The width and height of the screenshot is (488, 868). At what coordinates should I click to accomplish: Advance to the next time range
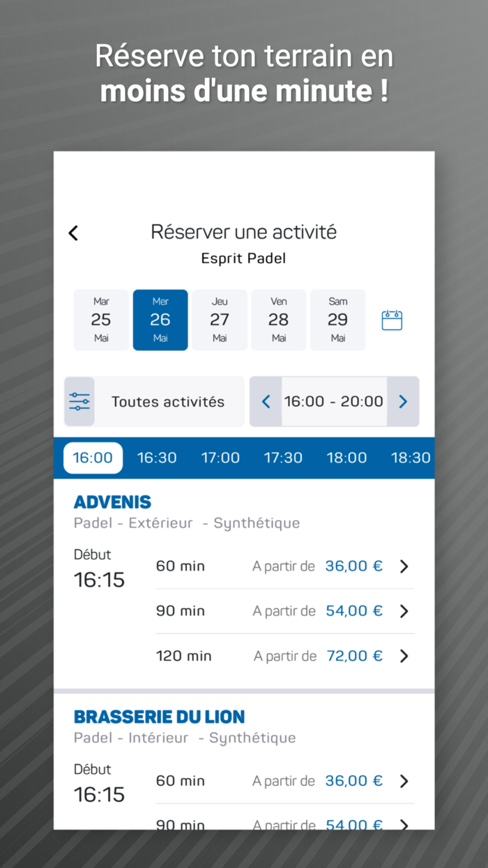403,401
